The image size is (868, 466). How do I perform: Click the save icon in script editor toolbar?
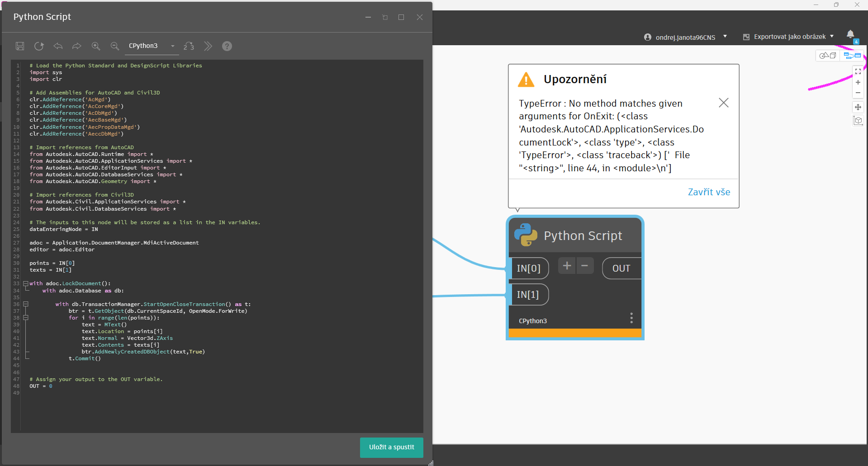coord(20,46)
